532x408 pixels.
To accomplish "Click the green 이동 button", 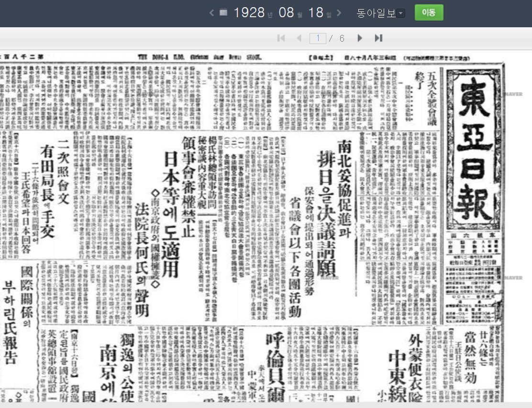I will tap(429, 12).
